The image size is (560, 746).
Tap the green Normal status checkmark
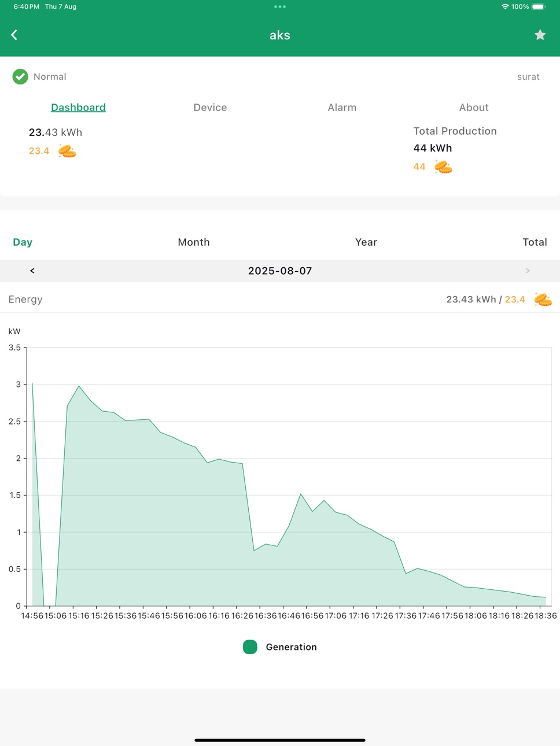click(20, 76)
